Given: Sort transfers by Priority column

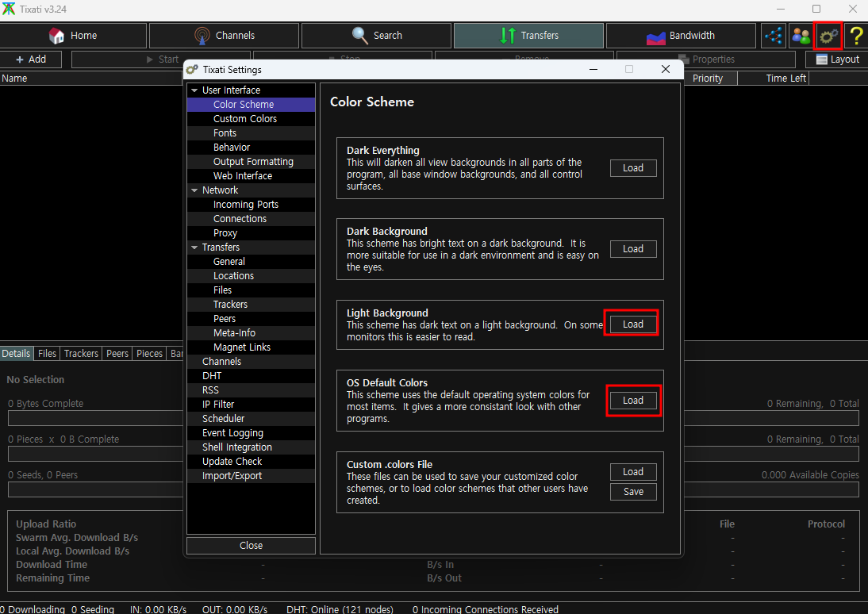Looking at the screenshot, I should point(711,78).
